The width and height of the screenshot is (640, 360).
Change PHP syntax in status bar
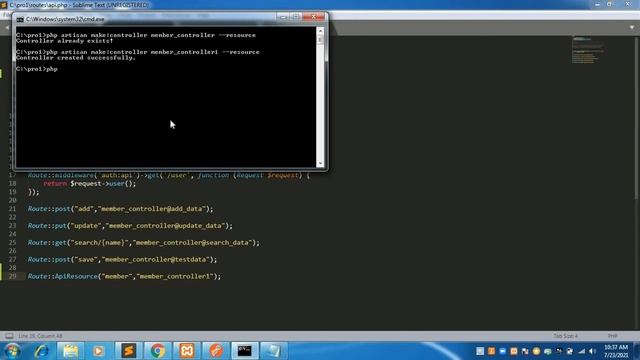[x=612, y=336]
